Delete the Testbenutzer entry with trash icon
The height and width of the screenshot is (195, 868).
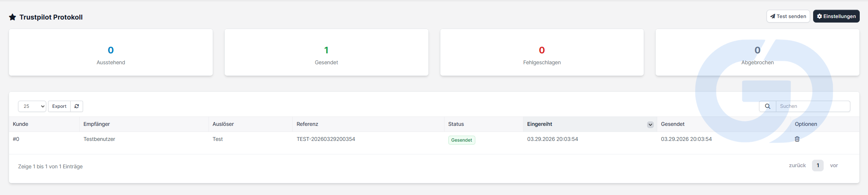point(797,139)
